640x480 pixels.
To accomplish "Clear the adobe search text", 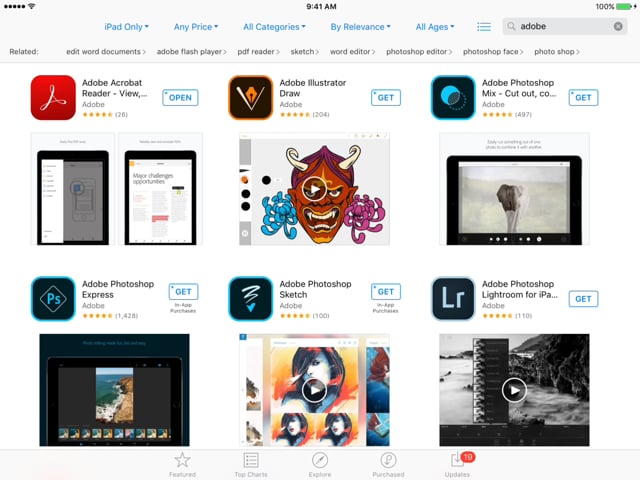I will click(x=618, y=27).
